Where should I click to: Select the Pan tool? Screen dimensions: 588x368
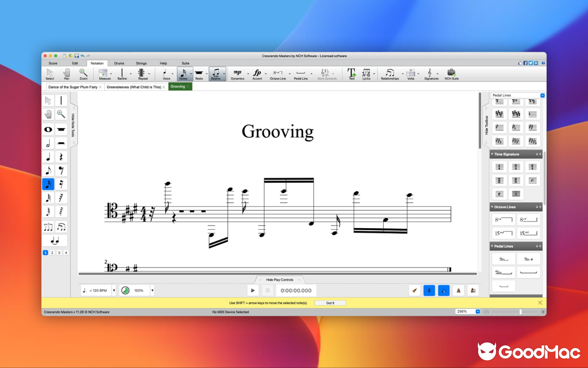coord(66,74)
